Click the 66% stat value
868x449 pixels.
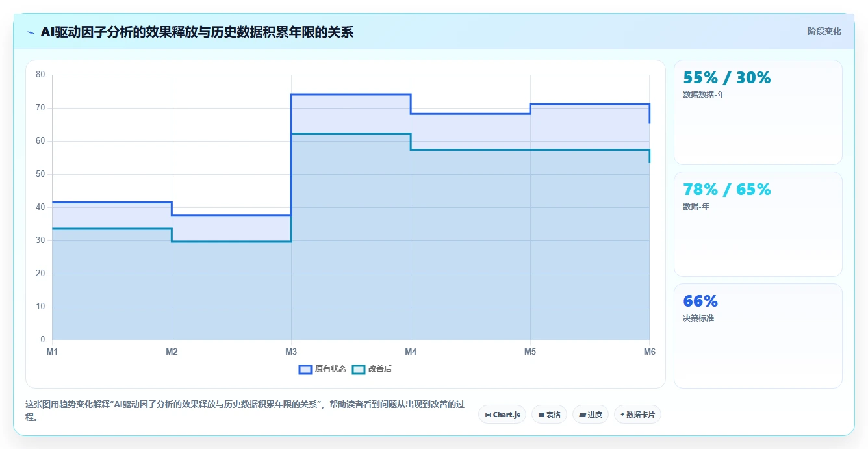click(700, 301)
